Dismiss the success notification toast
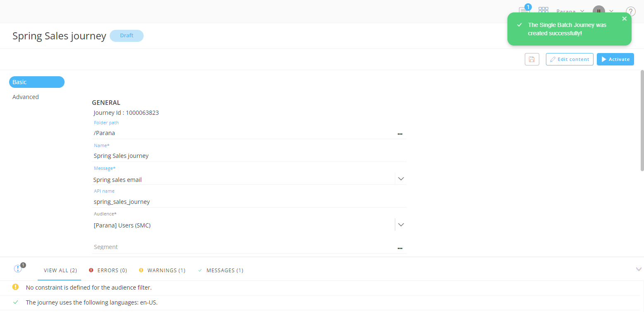 pyautogui.click(x=625, y=19)
